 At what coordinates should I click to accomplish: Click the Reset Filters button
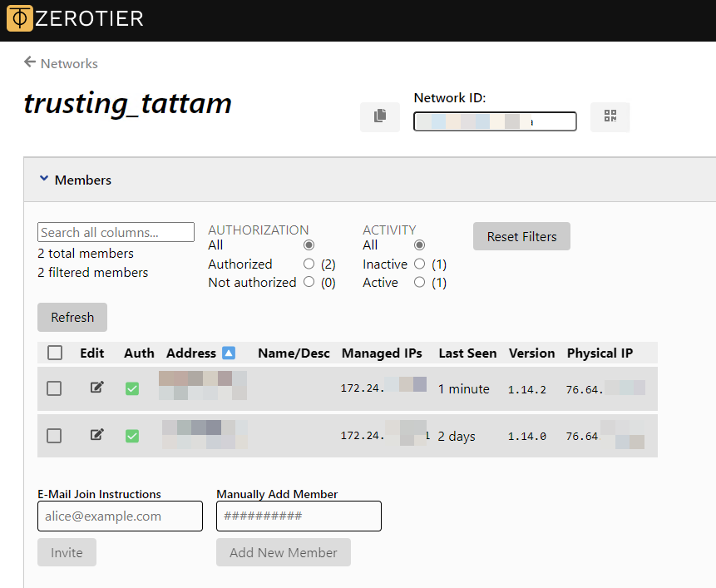[521, 236]
